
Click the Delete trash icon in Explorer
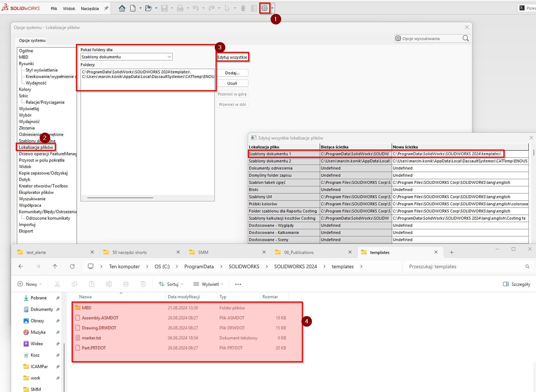[143, 284]
